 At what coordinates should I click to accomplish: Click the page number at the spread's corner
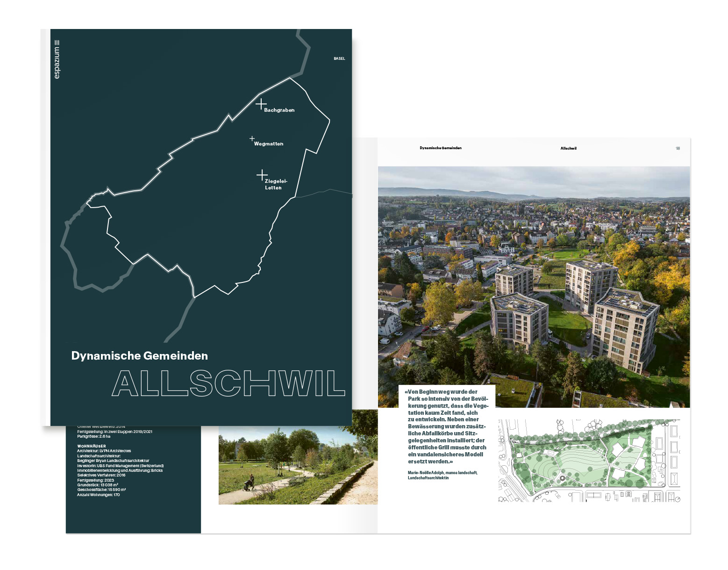(x=678, y=148)
